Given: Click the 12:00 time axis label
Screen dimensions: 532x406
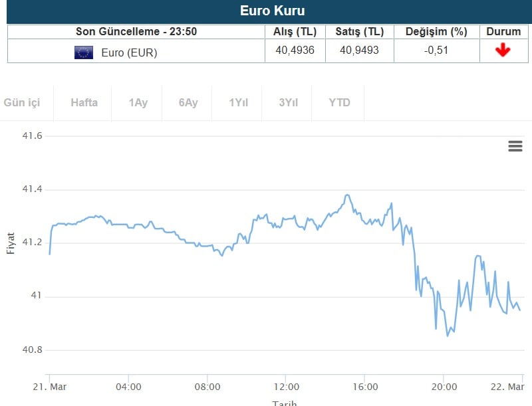Looking at the screenshot, I should pyautogui.click(x=286, y=387).
